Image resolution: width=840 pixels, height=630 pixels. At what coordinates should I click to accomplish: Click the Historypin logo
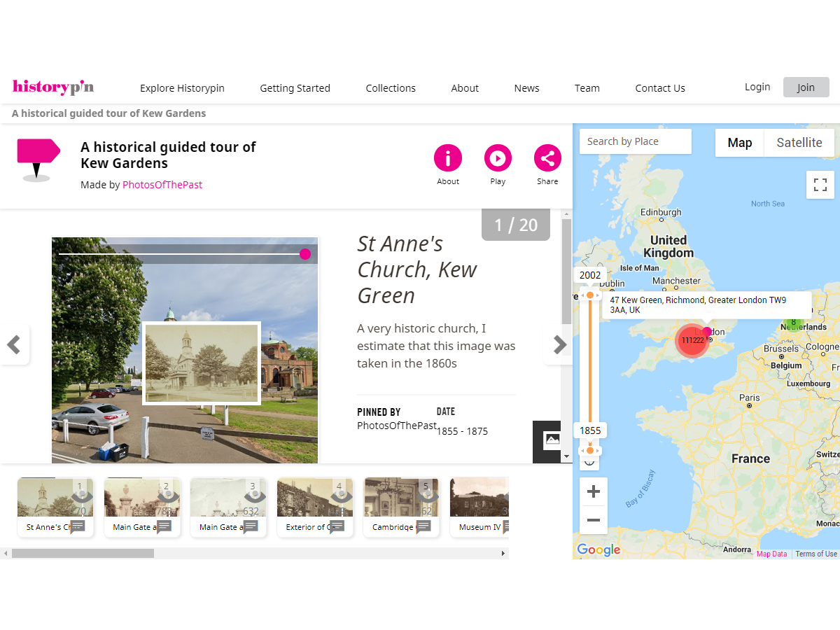click(x=53, y=87)
